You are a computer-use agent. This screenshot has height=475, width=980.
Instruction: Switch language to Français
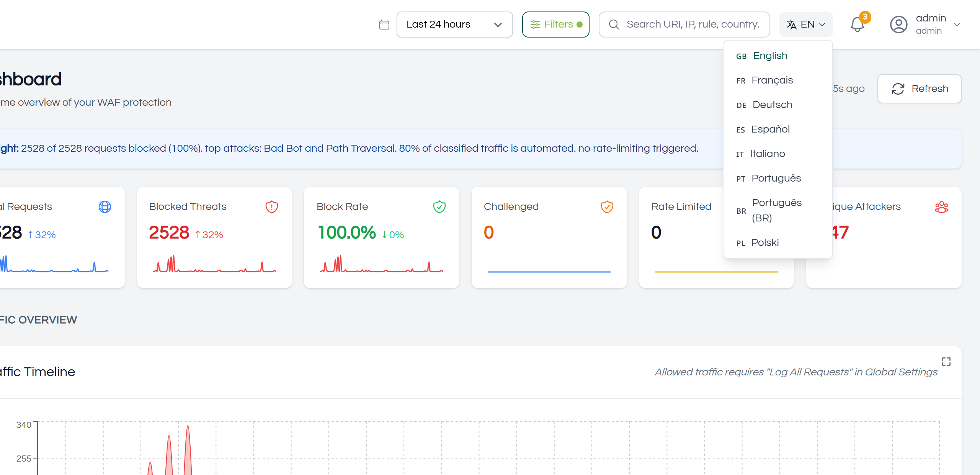777,80
